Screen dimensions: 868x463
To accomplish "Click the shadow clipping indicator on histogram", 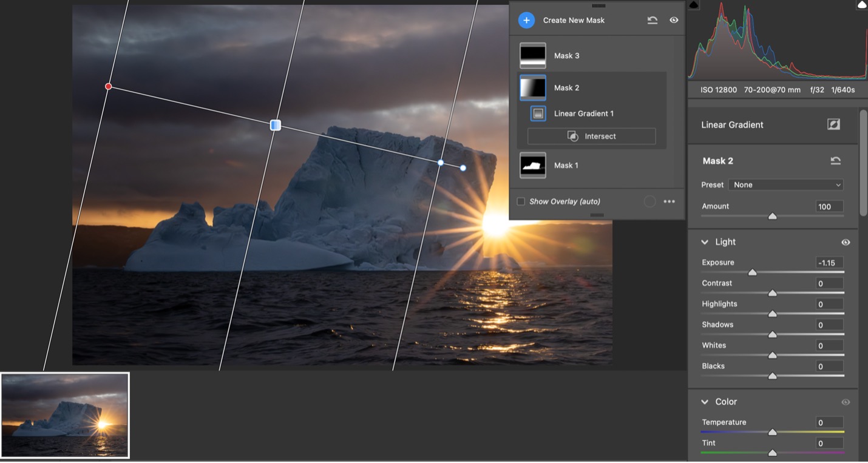I will click(694, 5).
